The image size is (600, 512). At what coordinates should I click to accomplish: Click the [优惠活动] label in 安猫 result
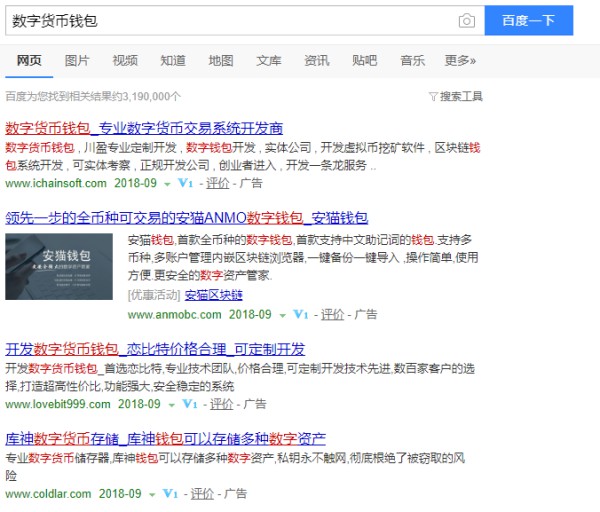pyautogui.click(x=154, y=295)
